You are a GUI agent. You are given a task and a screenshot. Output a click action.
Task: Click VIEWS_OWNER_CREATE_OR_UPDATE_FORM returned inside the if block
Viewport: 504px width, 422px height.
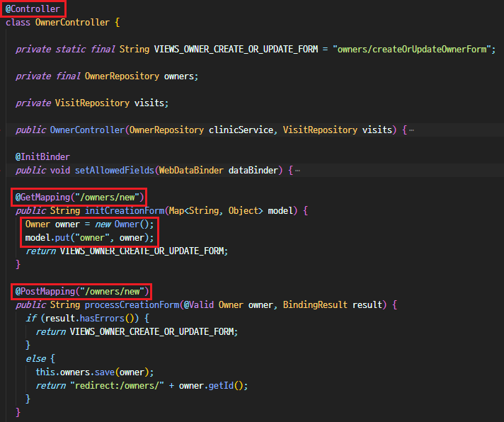click(x=151, y=331)
